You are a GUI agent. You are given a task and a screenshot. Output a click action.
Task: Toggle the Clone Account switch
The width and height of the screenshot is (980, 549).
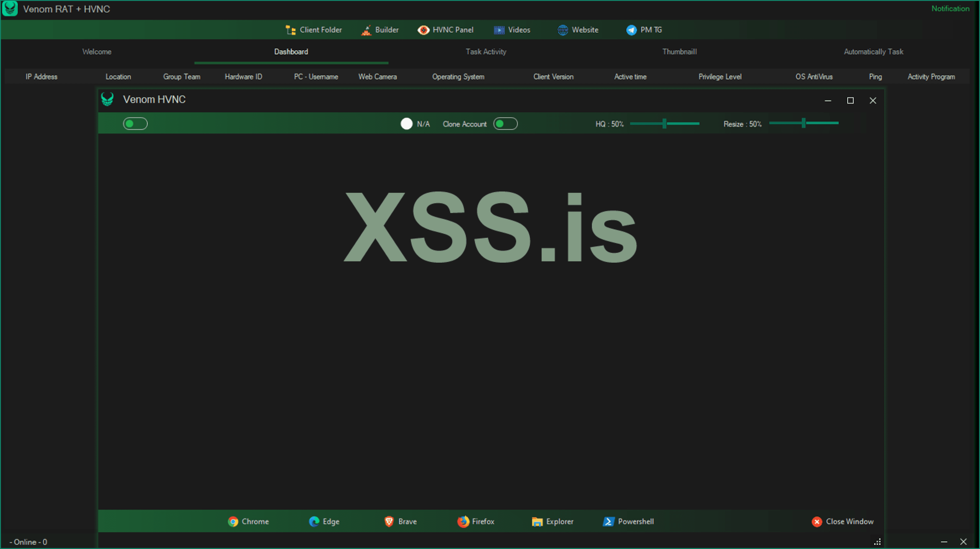[505, 124]
